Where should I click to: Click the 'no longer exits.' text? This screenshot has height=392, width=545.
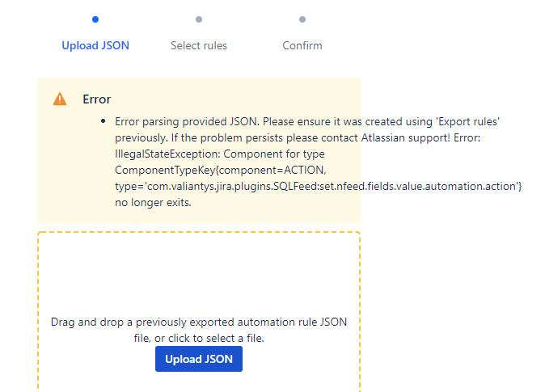[x=153, y=202]
